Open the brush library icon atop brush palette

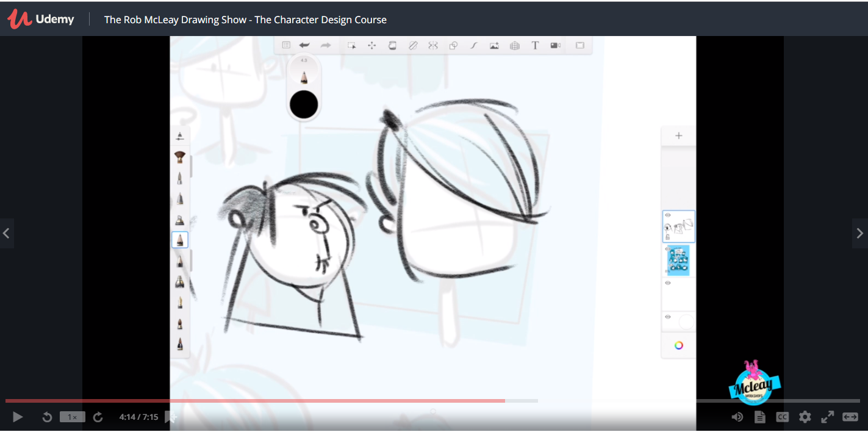click(x=180, y=137)
